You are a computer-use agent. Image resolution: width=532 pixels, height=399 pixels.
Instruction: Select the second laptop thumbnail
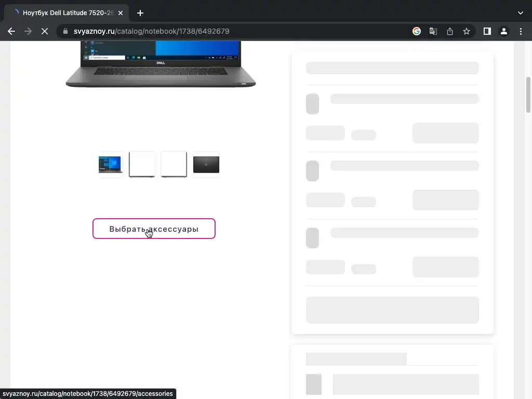[142, 165]
